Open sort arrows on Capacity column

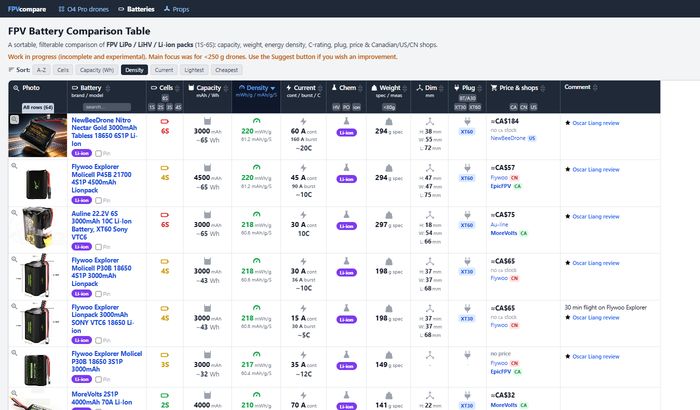(226, 88)
